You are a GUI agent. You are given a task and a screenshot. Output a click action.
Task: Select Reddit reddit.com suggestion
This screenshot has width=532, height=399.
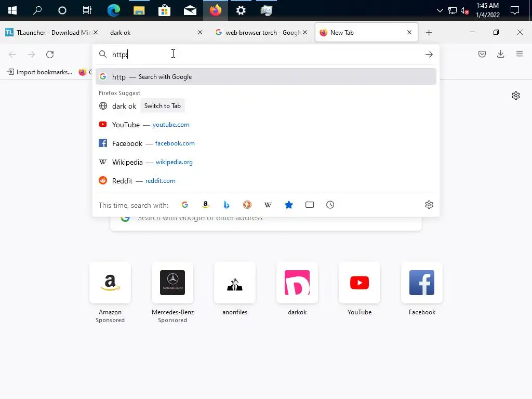pyautogui.click(x=265, y=180)
